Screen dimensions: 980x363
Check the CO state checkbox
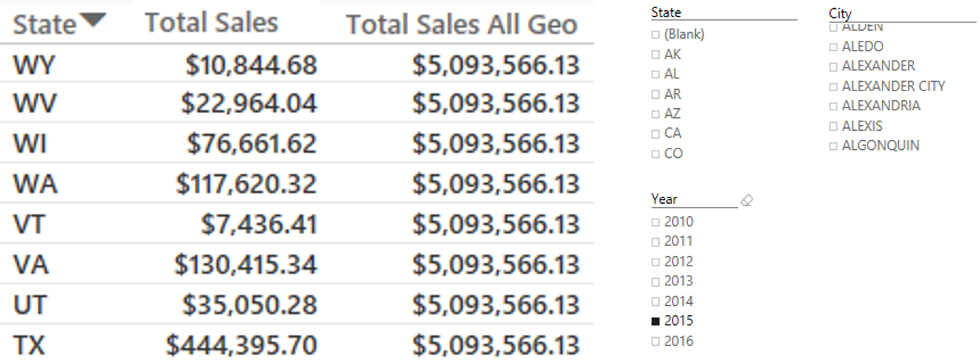[656, 155]
